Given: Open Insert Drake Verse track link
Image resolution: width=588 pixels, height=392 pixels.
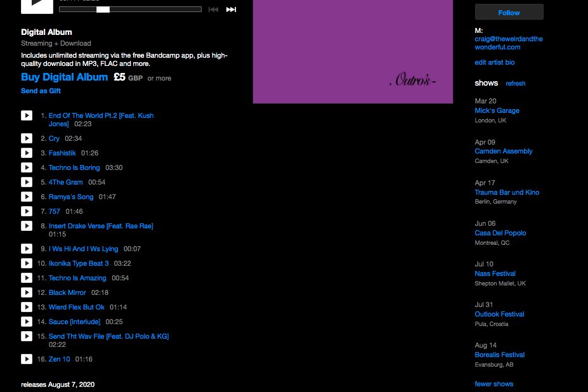Looking at the screenshot, I should pos(101,226).
